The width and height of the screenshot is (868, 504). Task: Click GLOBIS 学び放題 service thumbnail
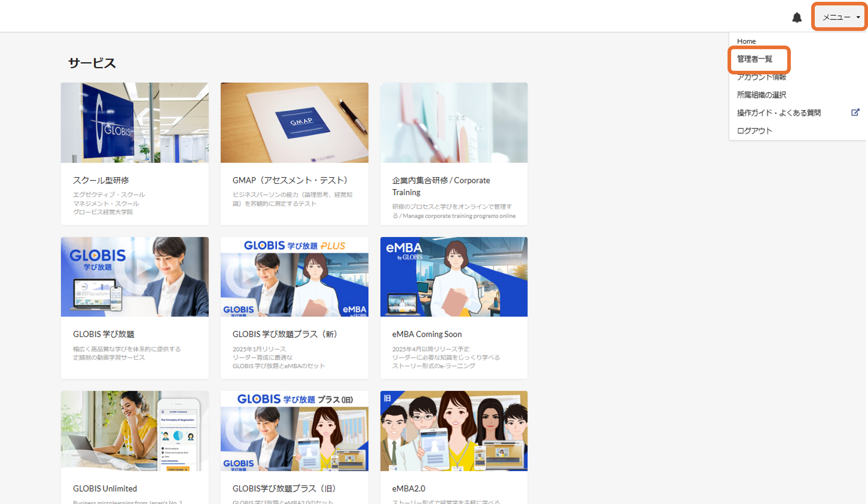[135, 276]
